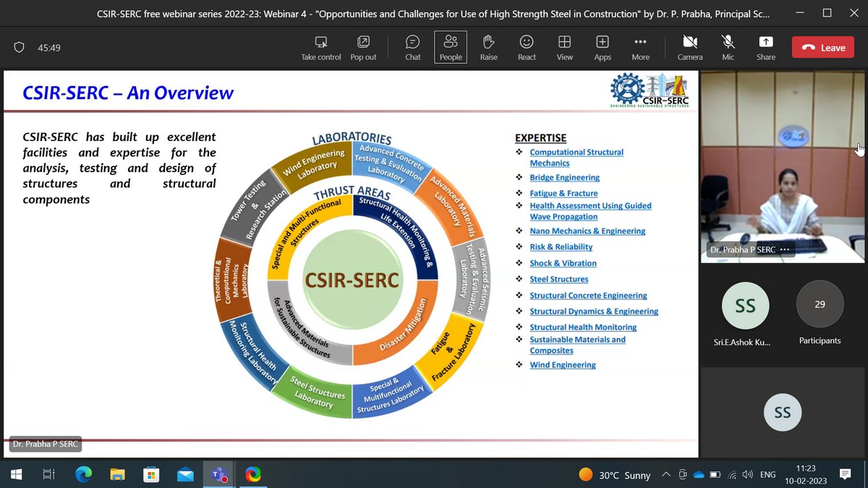Open Health Assessment Using Guided Wave link
This screenshot has height=488, width=868.
click(x=590, y=211)
